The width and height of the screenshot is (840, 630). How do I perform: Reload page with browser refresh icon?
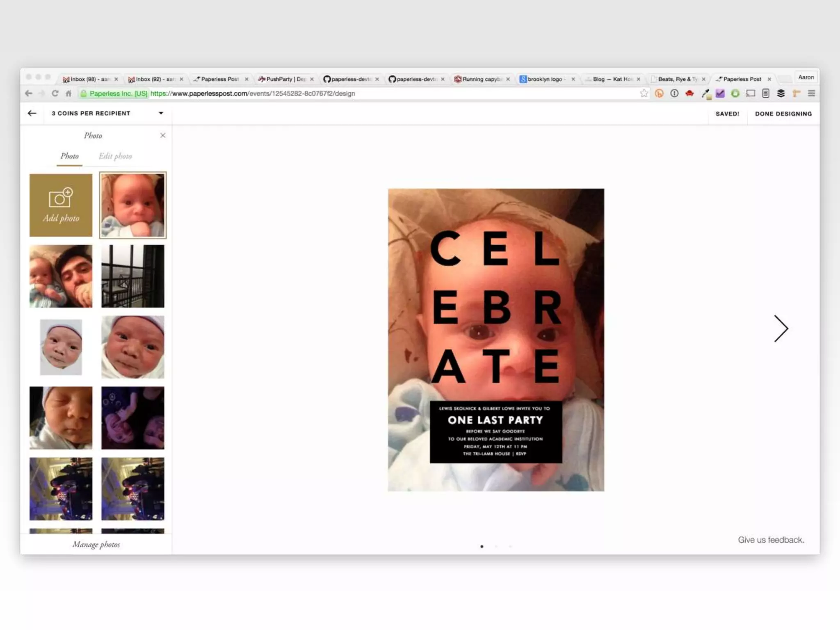click(x=55, y=94)
